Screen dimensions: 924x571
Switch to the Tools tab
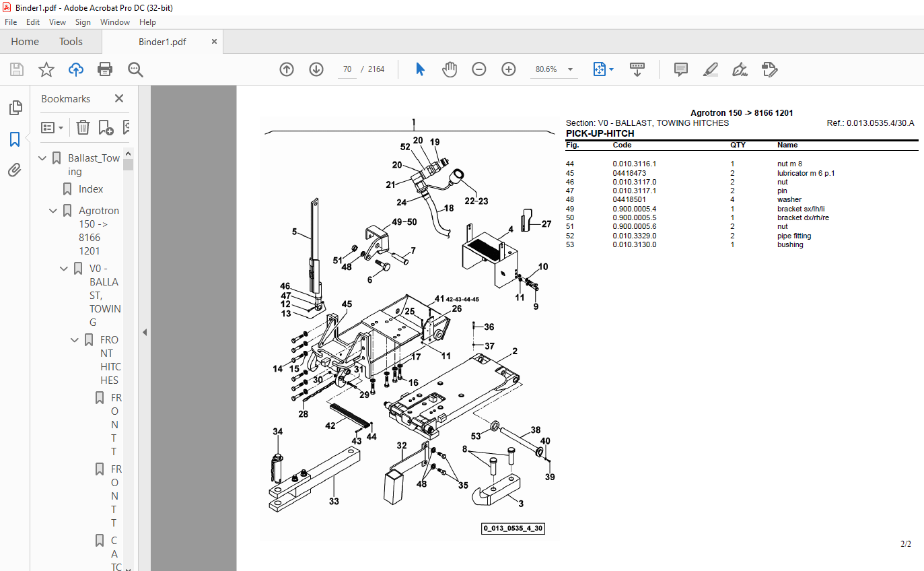pos(71,42)
